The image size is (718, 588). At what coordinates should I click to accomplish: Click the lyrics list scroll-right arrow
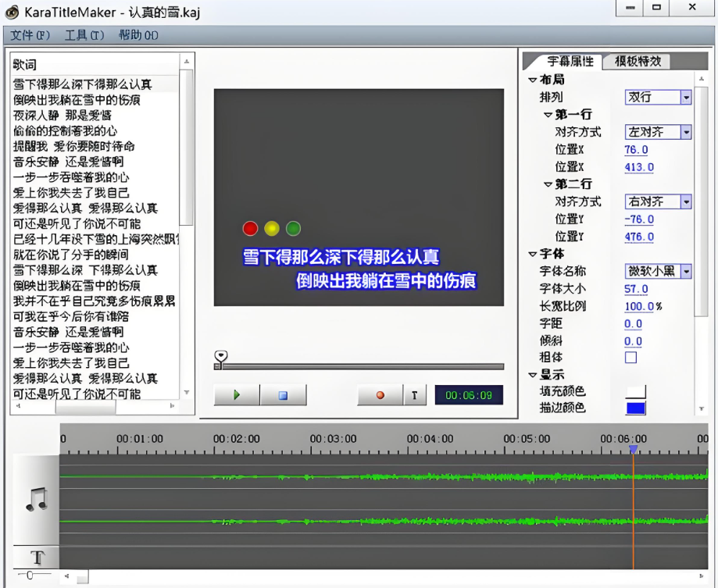172,406
